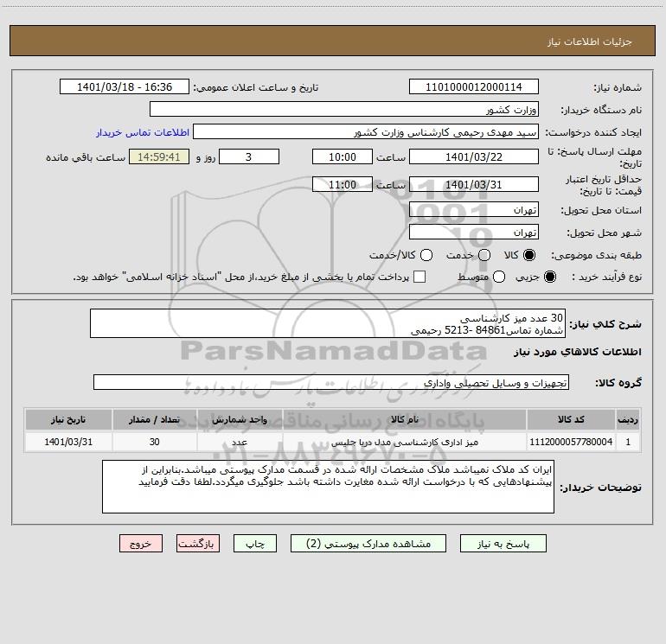Click the توضیحات خریدار text area
Image resolution: width=666 pixels, height=644 pixels.
(x=328, y=487)
